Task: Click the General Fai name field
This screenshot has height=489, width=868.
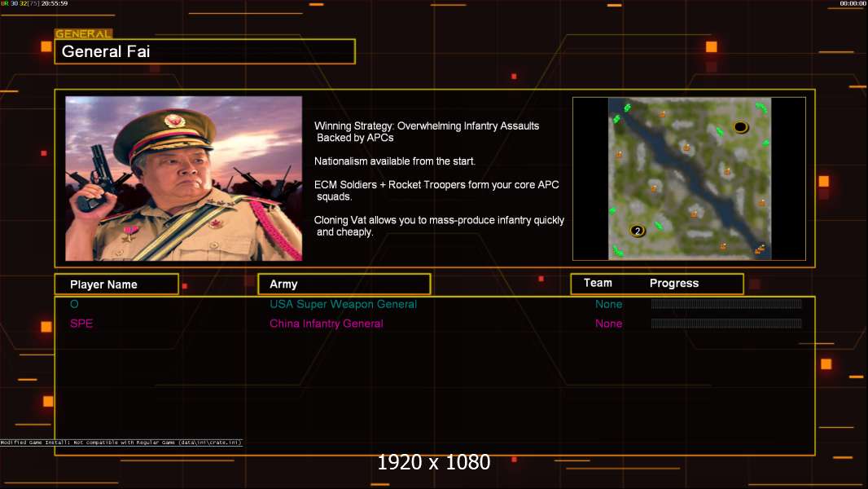Action: click(x=205, y=51)
